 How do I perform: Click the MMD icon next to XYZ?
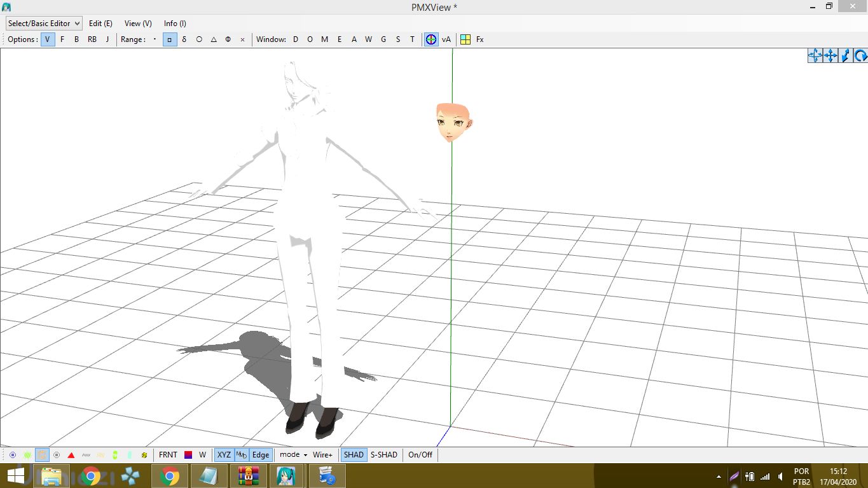pos(242,455)
